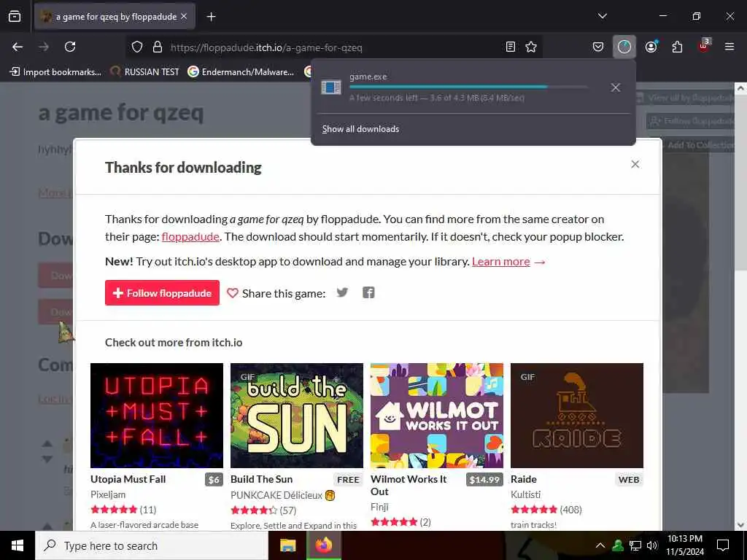747x560 pixels.
Task: Open taskbar clock showing 10:13 PM
Action: [x=684, y=545]
